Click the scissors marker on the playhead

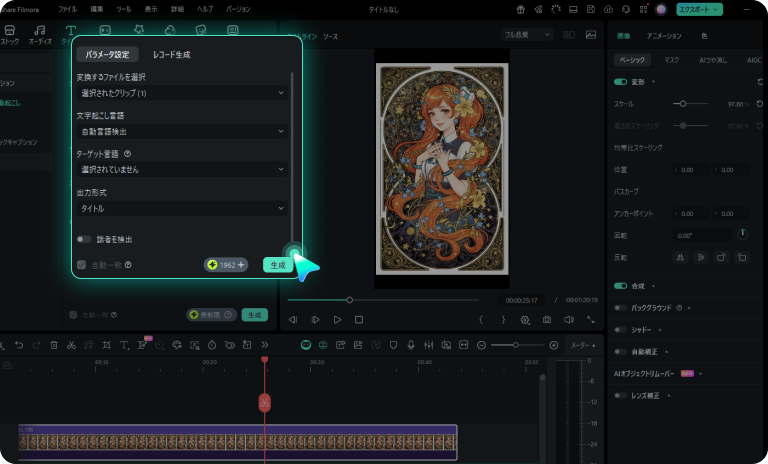[264, 403]
